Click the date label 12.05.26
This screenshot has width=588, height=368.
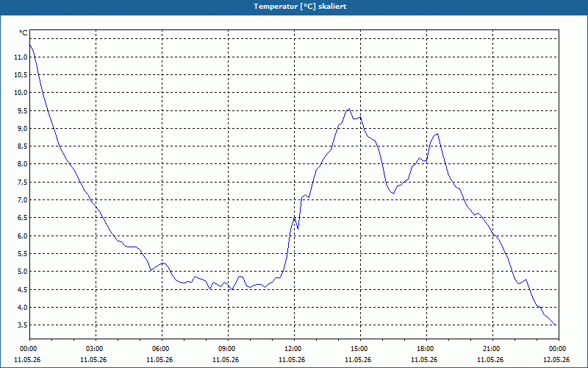point(556,359)
